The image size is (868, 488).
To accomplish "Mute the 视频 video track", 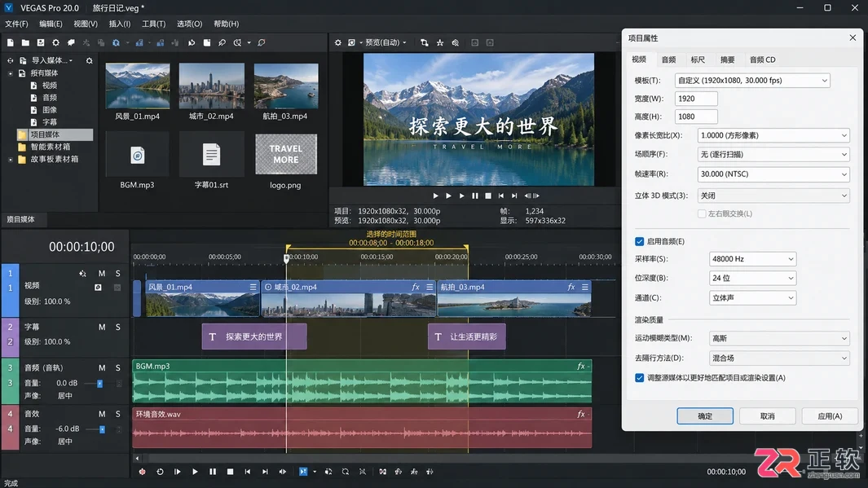I will [102, 273].
